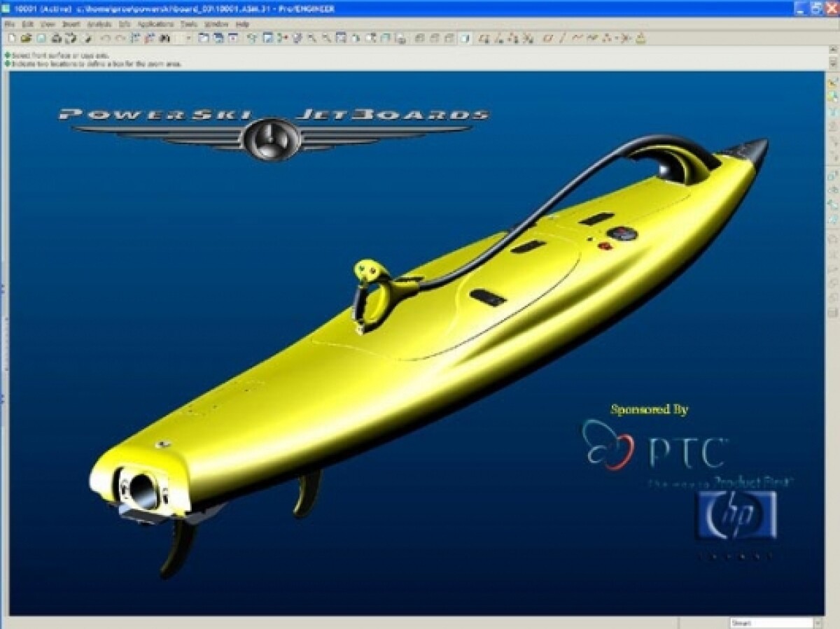
Task: Click the Refit view icon
Action: (341, 38)
